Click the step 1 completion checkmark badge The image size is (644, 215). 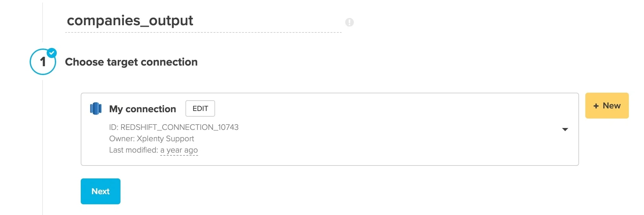(52, 53)
